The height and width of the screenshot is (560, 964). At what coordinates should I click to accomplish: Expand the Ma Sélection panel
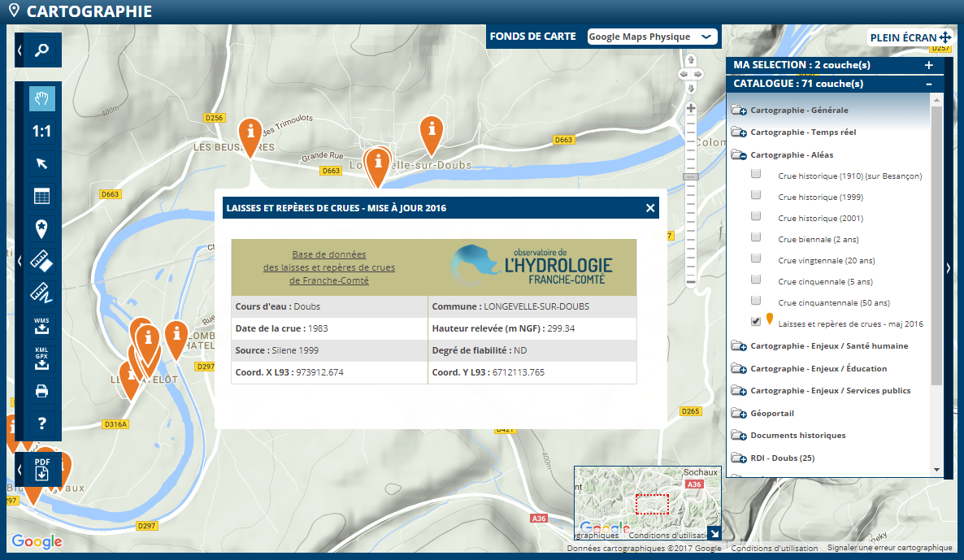(929, 65)
